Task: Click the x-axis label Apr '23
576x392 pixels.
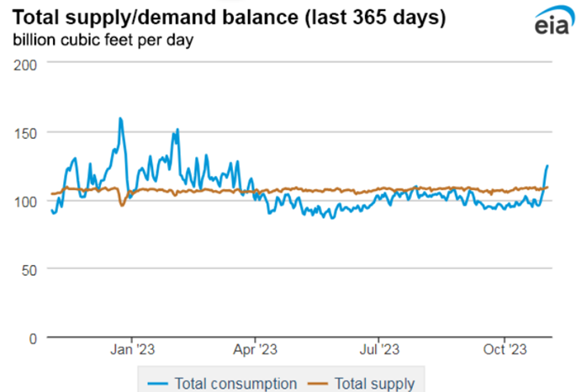Action: pyautogui.click(x=256, y=349)
